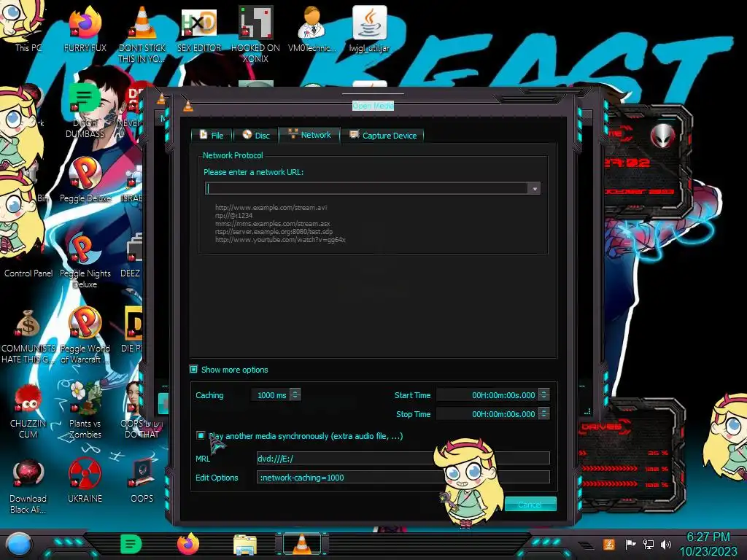This screenshot has width=747, height=560.
Task: Switch to the Disc tab
Action: tap(256, 135)
